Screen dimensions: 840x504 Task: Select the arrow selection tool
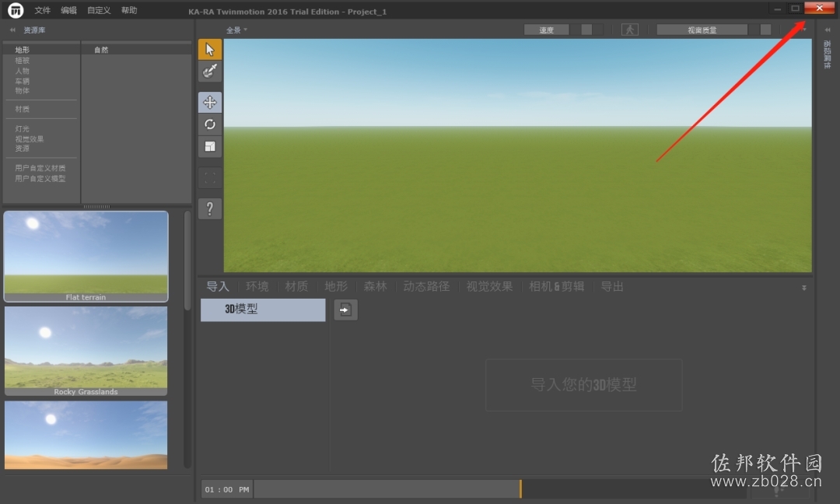click(x=209, y=49)
